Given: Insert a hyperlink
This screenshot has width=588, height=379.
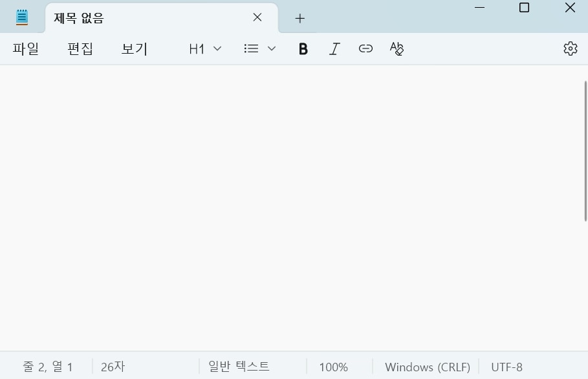Looking at the screenshot, I should (x=365, y=49).
